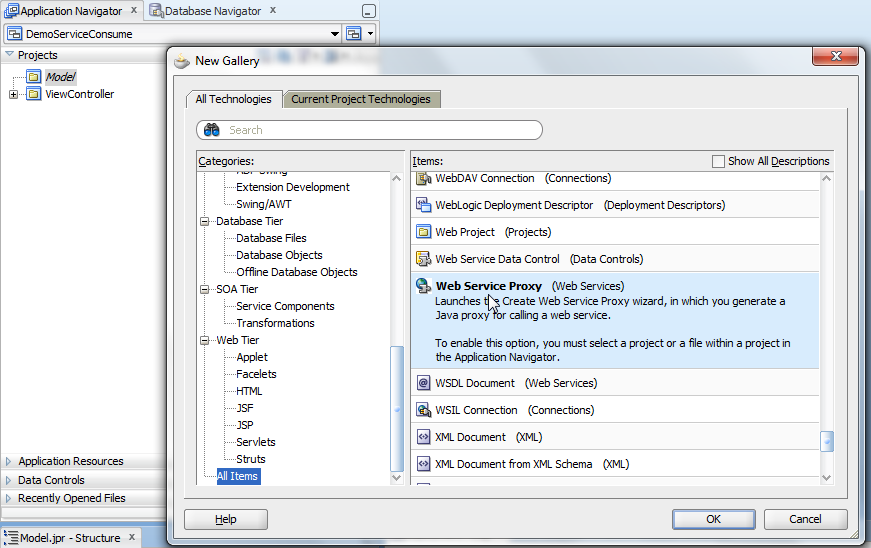Select the Offline Database Objects category

[x=297, y=272]
